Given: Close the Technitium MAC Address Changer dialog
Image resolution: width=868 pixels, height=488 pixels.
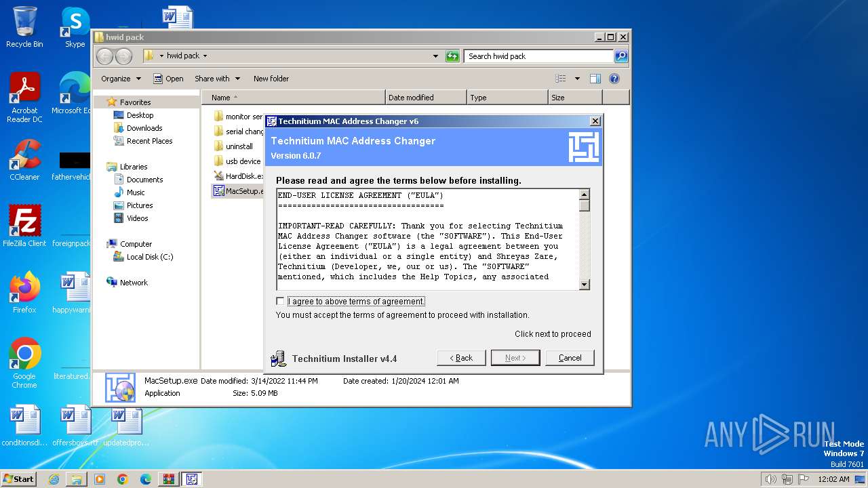Looking at the screenshot, I should 595,121.
